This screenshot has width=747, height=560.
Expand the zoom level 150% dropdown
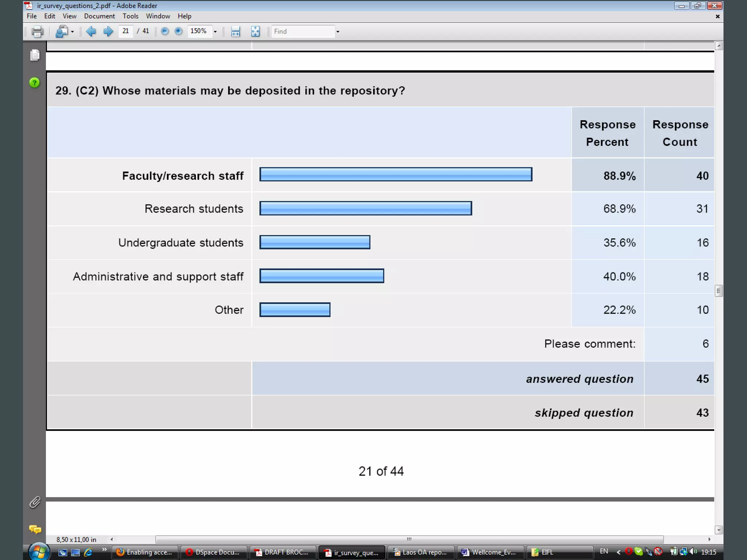coord(215,32)
